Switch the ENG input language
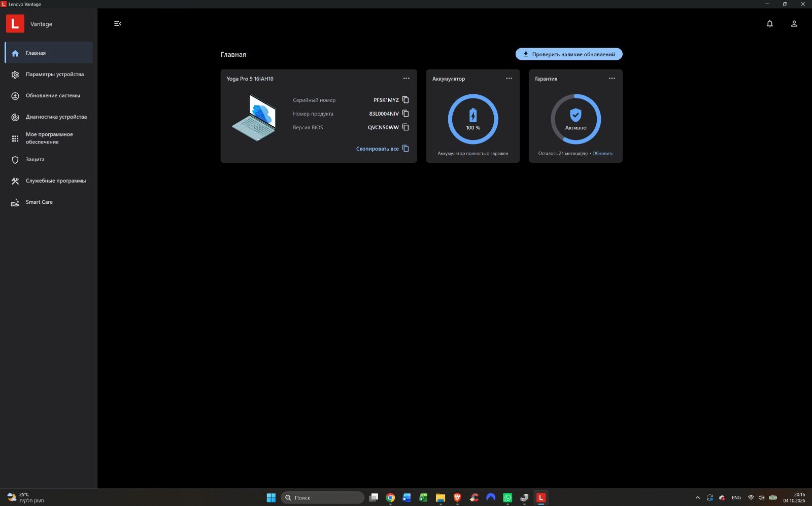812x506 pixels. [x=736, y=498]
